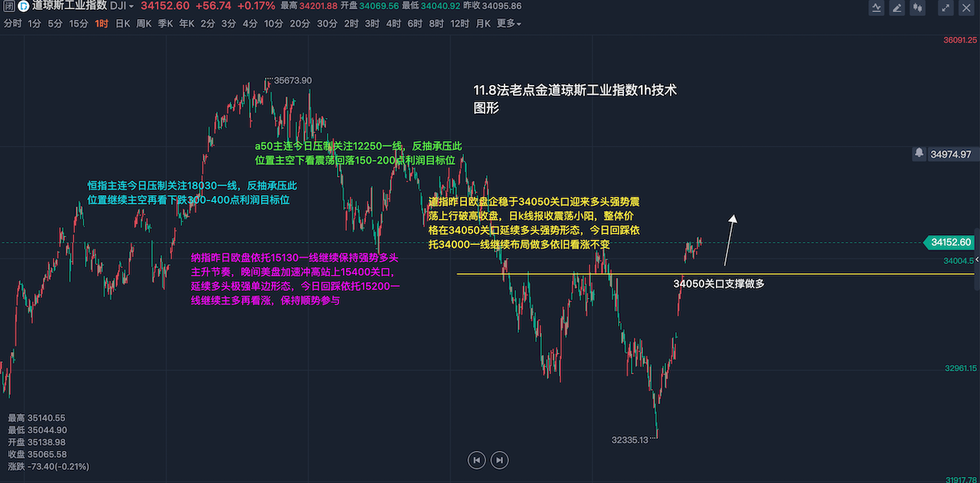This screenshot has height=483, width=980.
Task: Switch to 15分 timeframe
Action: point(78,24)
